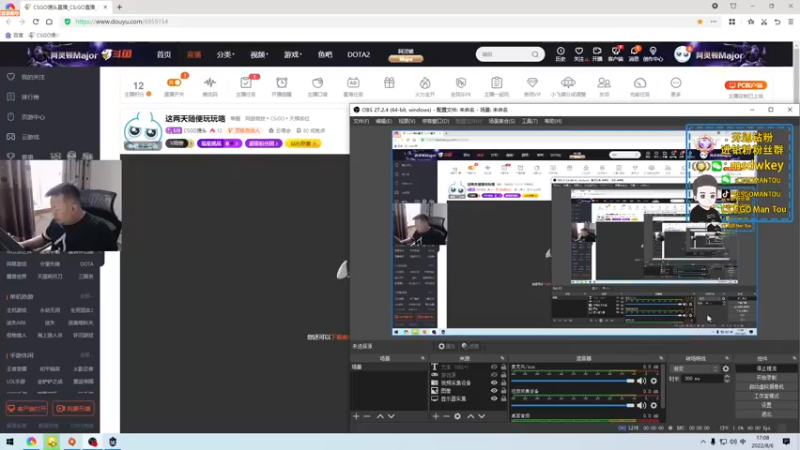This screenshot has width=800, height=450.
Task: Open the flame 火力全开 icon
Action: [424, 83]
